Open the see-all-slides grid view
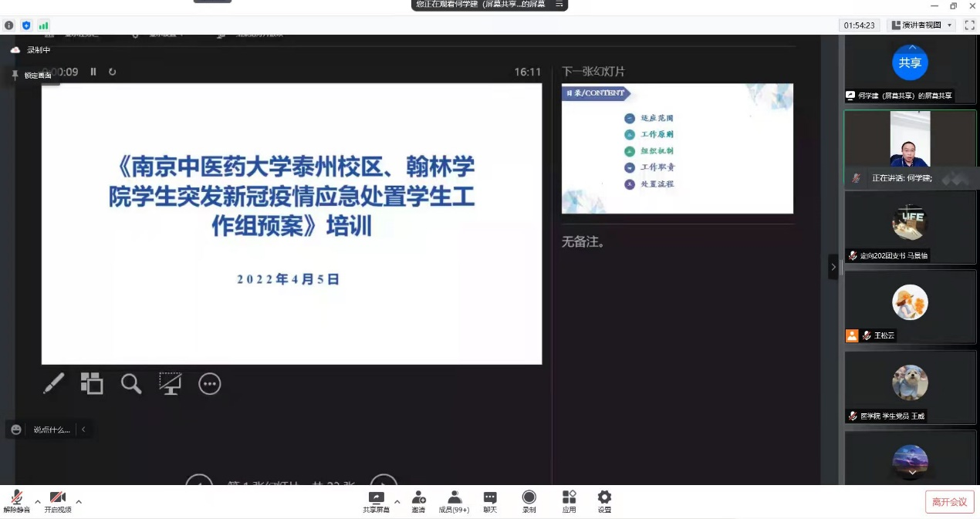The height and width of the screenshot is (519, 980). pyautogui.click(x=92, y=383)
